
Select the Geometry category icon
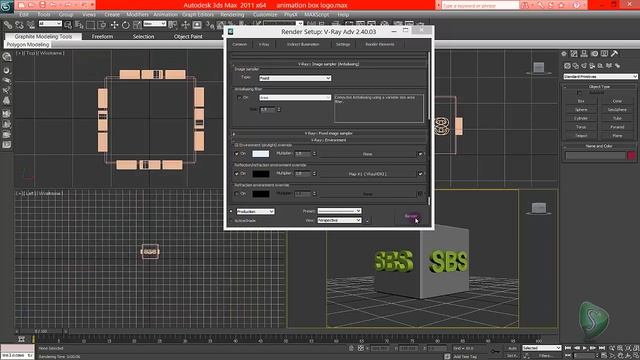567,65
